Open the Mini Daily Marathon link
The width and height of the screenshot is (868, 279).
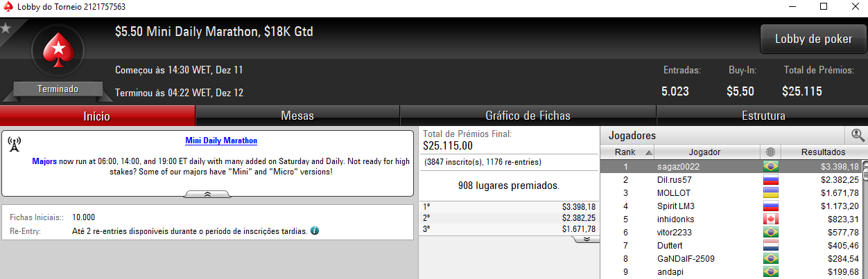221,141
